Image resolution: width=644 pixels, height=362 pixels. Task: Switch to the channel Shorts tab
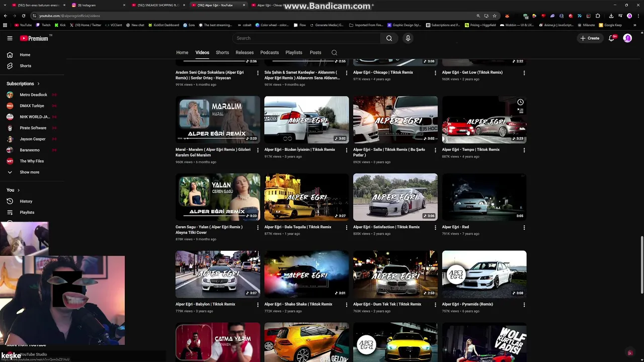coord(222,52)
